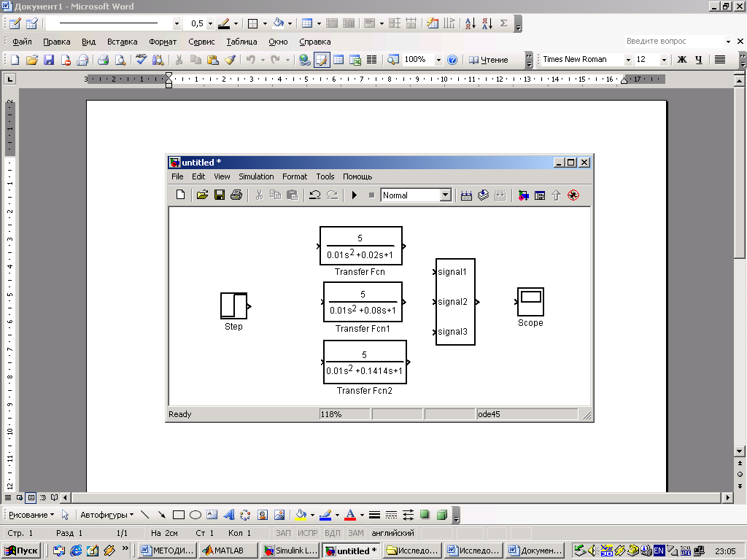The height and width of the screenshot is (560, 747).
Task: Click the Чтение reading mode button
Action: pos(489,60)
